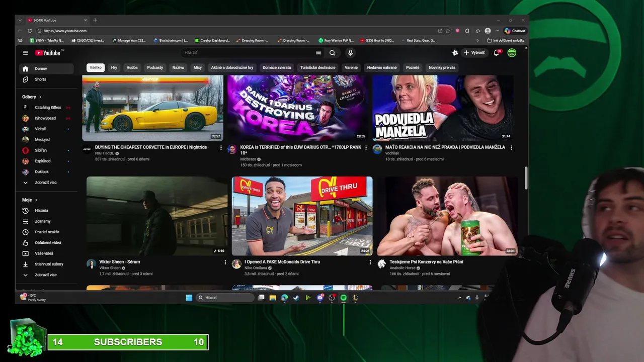This screenshot has width=644, height=362.
Task: Select the Podcasty filter chip
Action: (x=155, y=67)
